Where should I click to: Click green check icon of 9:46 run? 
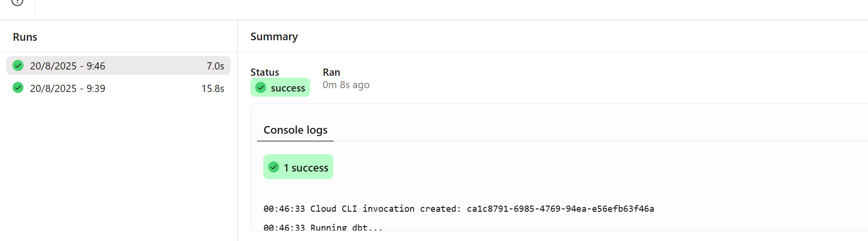18,65
